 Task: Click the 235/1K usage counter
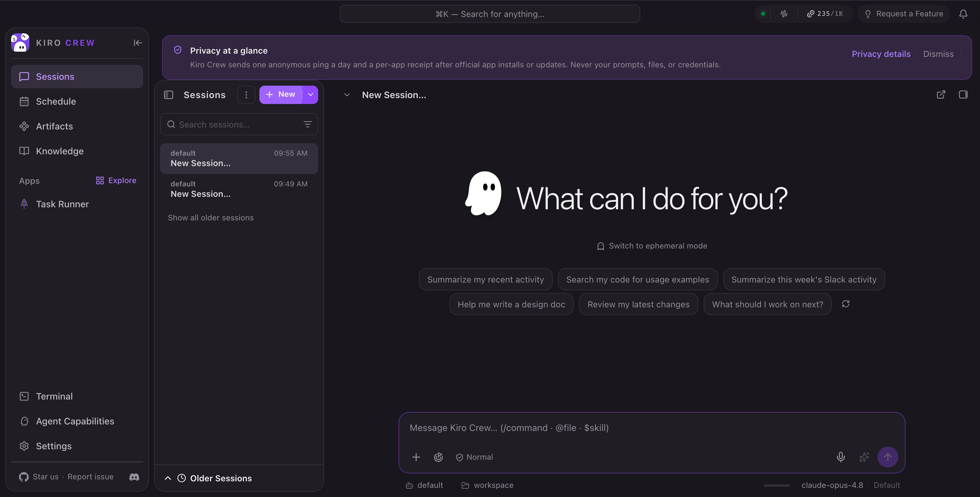(825, 14)
